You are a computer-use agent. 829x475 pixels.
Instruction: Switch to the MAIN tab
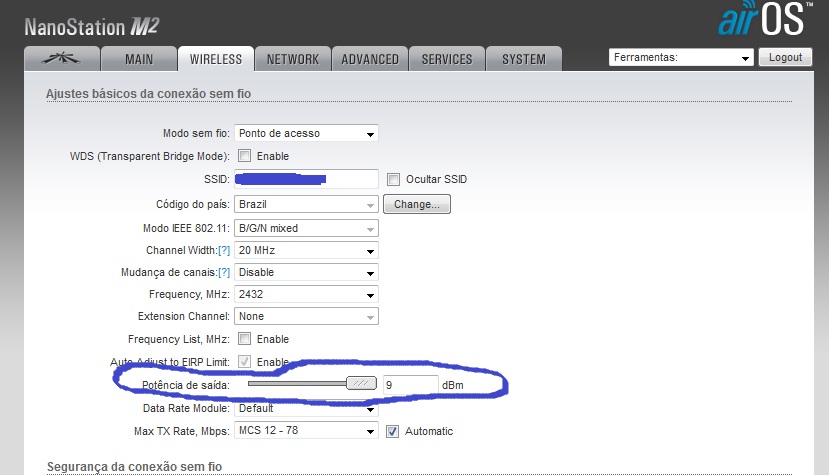139,59
